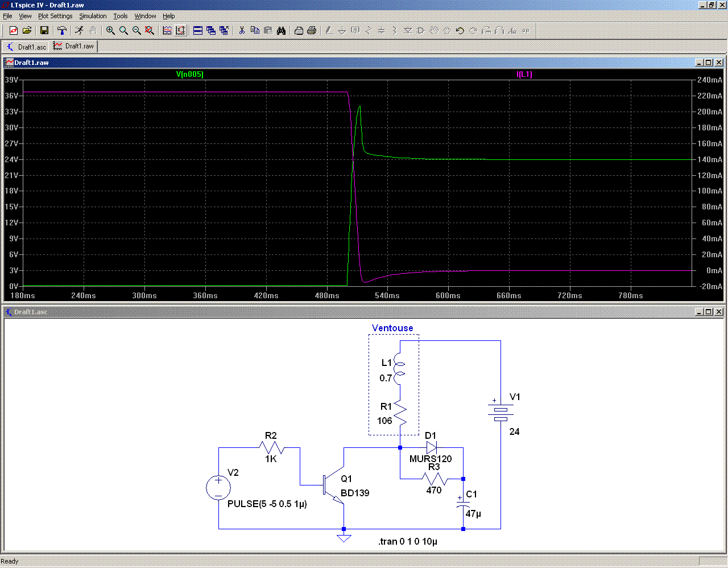Click the green V(n005) trace label
This screenshot has height=568, width=728.
pyautogui.click(x=189, y=75)
